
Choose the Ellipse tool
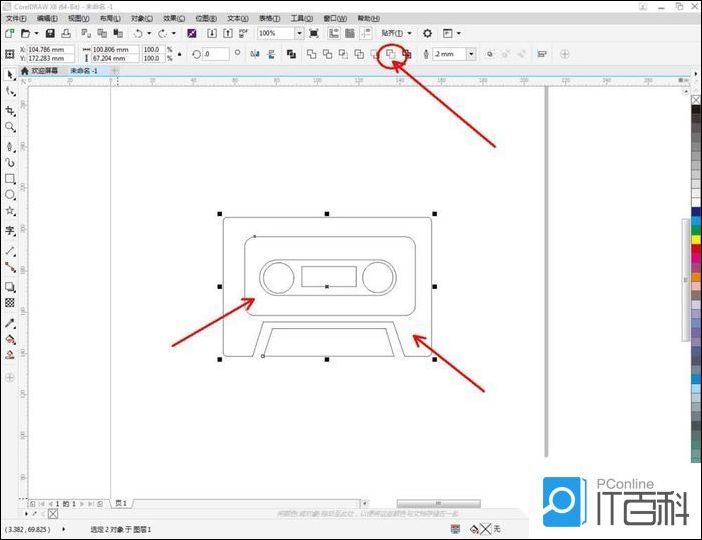point(10,194)
